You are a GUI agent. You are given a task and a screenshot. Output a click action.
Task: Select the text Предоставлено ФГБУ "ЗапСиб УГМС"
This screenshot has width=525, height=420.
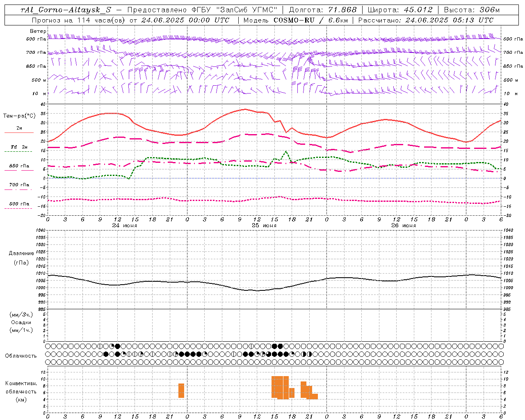(202, 10)
